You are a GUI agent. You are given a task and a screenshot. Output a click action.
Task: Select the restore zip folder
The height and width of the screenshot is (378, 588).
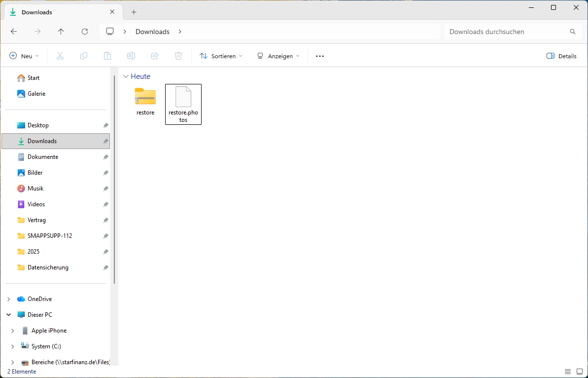pyautogui.click(x=145, y=101)
